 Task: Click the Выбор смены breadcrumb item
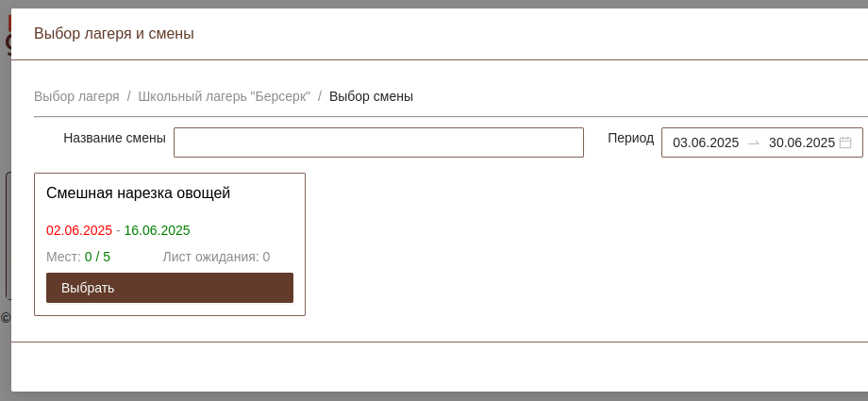pos(371,96)
